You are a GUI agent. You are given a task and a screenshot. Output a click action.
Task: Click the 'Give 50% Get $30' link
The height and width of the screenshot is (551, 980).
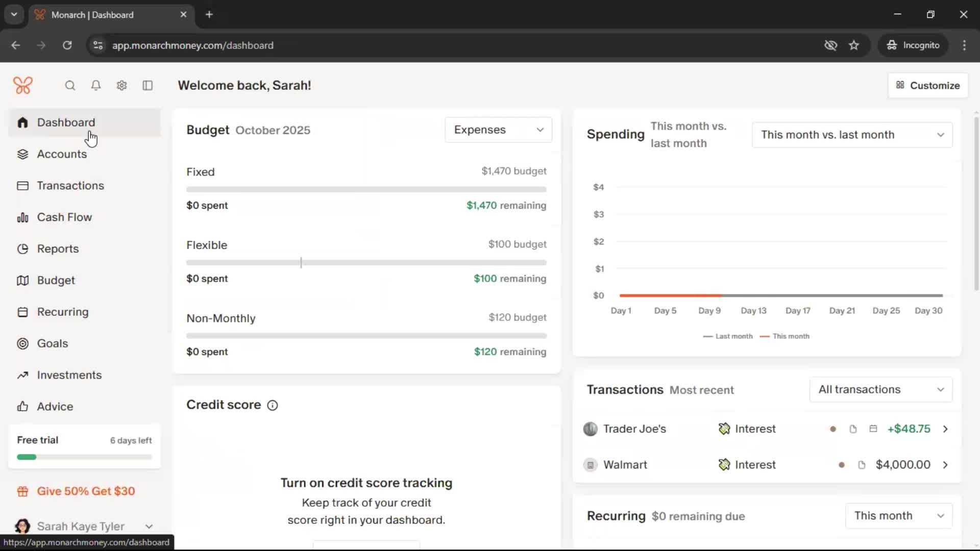(x=86, y=491)
